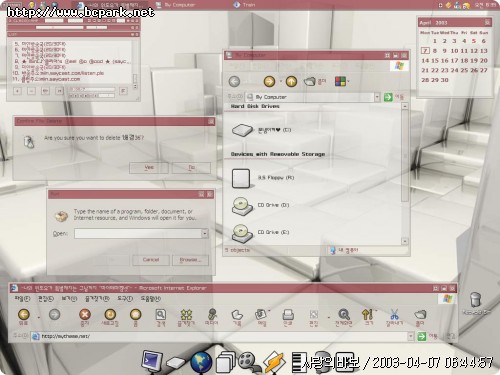The image size is (500, 375).
Task: Open the 파일(F) menu in Internet Explorer
Action: [22, 299]
